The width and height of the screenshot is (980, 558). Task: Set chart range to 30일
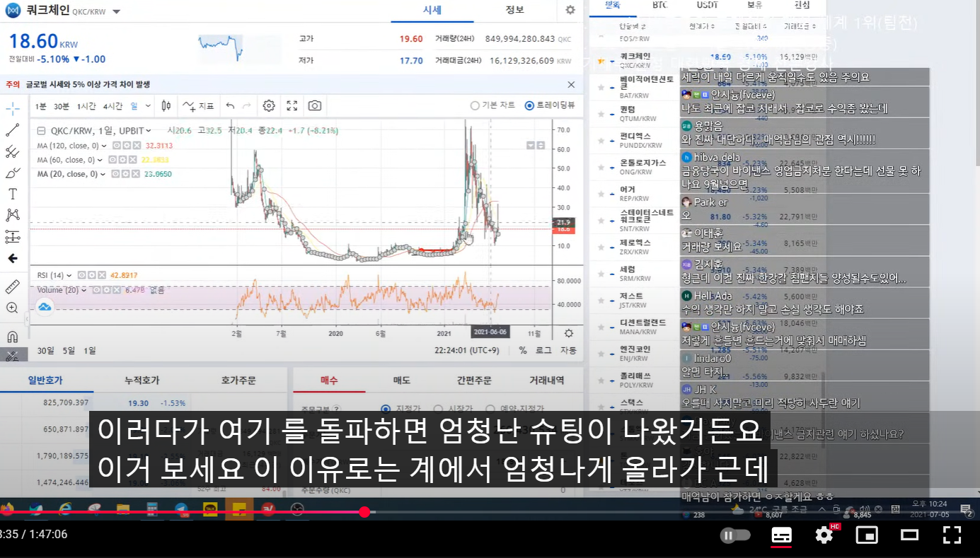pyautogui.click(x=45, y=350)
